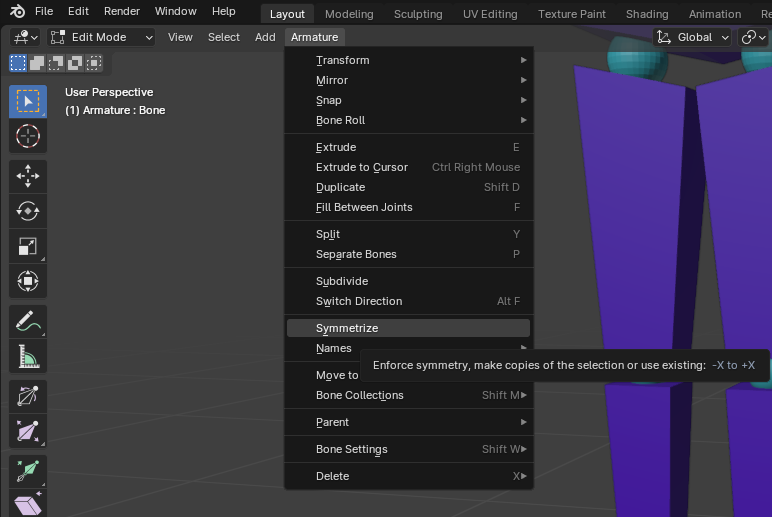Select the Cursor tool
Viewport: 772px width, 517px height.
click(28, 136)
